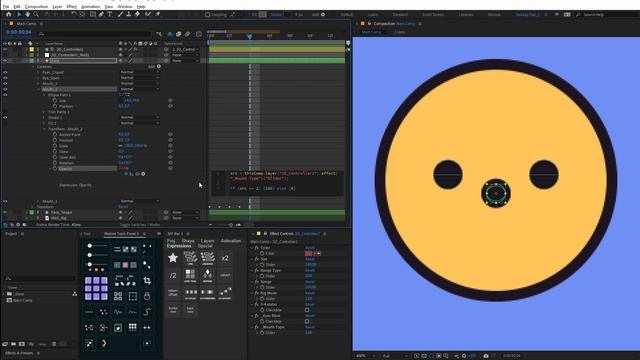Select the Eraser tool
The height and width of the screenshot is (360, 640).
coord(138,14)
